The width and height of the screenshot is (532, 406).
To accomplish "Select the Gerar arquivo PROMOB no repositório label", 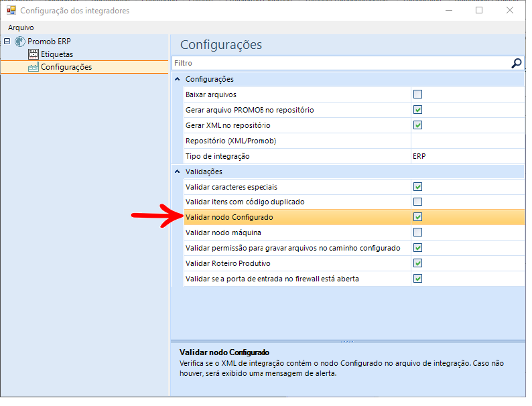I will click(x=250, y=110).
